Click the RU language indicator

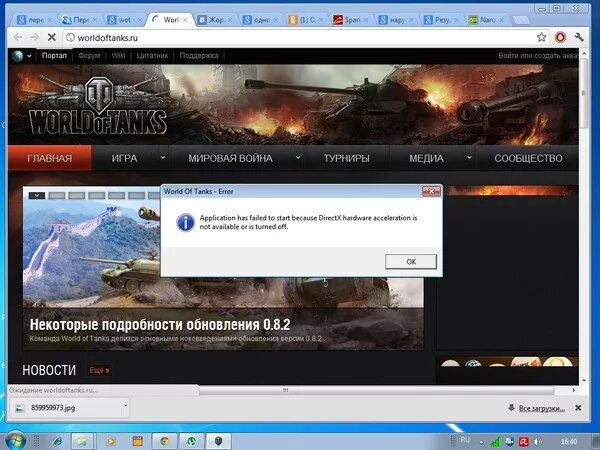point(465,440)
